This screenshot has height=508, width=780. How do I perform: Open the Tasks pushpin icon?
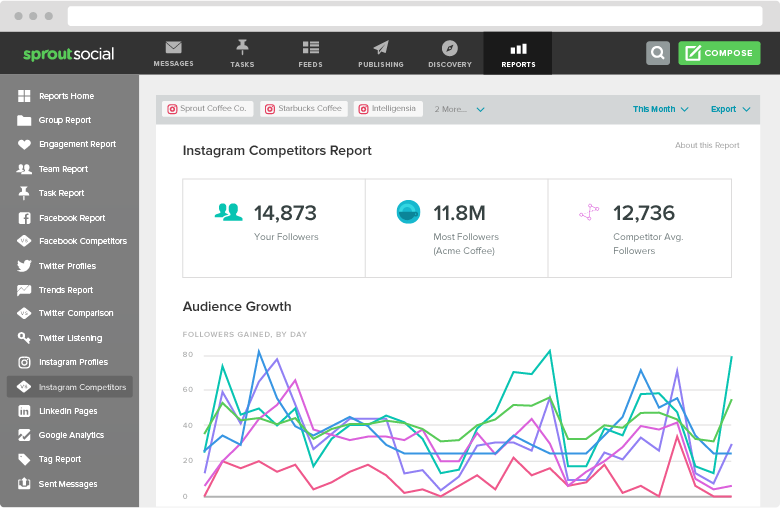point(242,47)
